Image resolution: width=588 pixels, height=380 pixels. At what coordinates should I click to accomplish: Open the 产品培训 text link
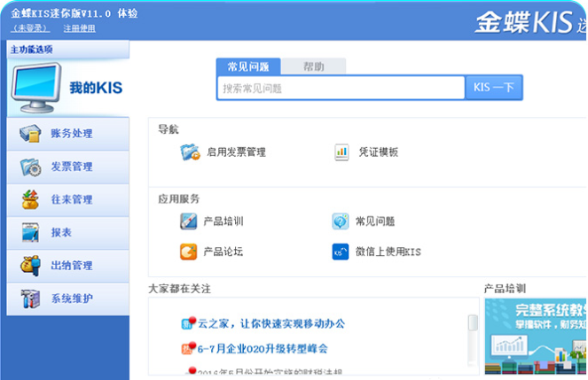(223, 221)
